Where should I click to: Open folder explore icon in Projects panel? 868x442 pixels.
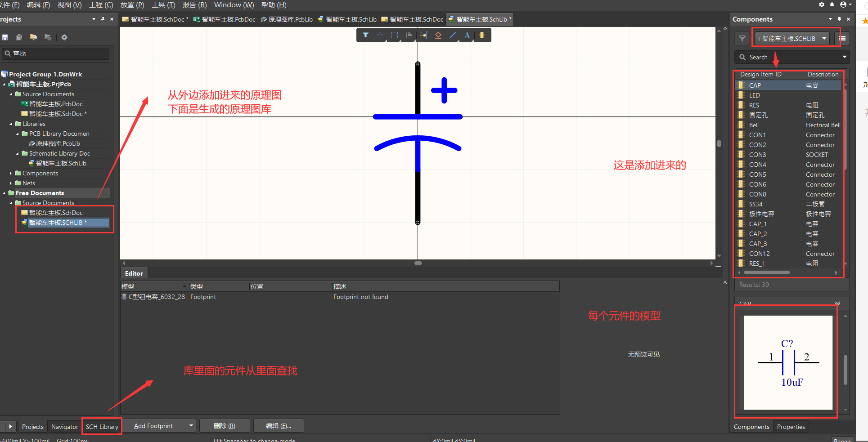click(33, 37)
